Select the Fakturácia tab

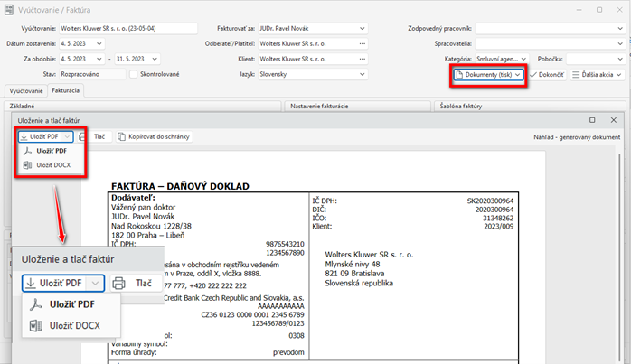click(65, 91)
